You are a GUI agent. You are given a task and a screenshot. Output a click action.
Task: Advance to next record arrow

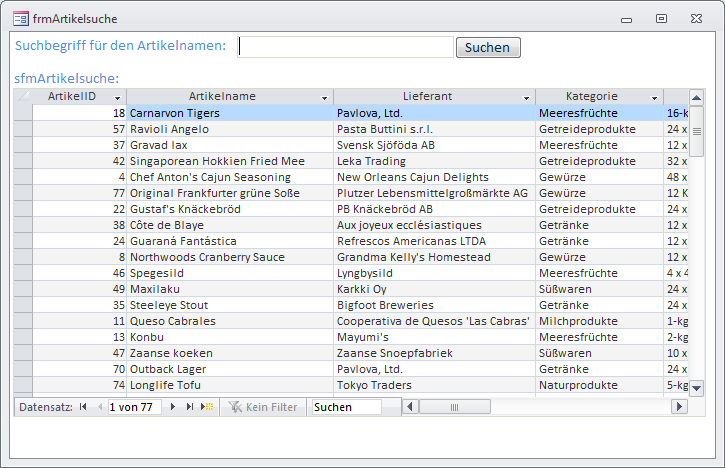(173, 407)
